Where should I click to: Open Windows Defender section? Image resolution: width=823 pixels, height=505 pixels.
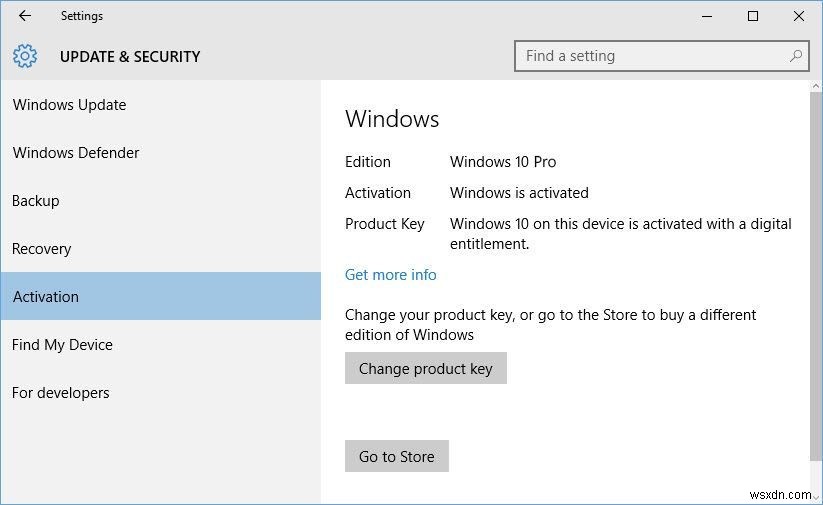click(161, 153)
